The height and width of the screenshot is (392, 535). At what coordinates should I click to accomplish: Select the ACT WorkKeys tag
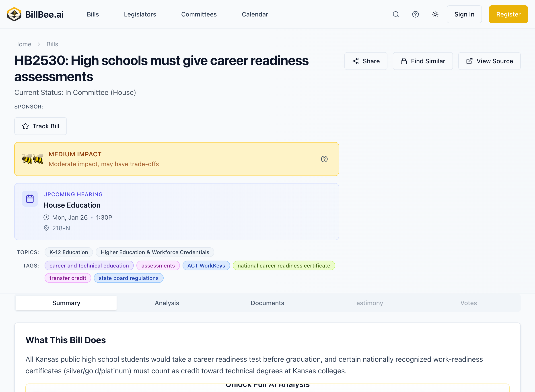pyautogui.click(x=206, y=265)
